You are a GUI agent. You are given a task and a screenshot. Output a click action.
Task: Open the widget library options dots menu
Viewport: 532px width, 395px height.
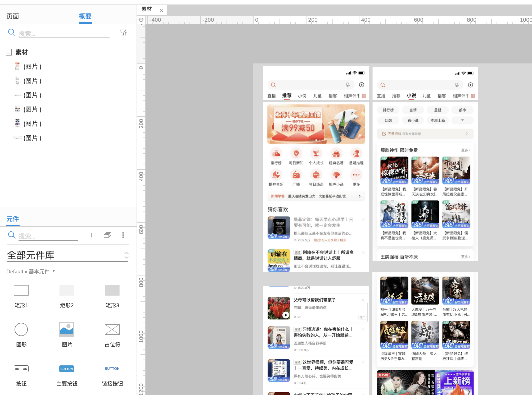[x=123, y=235]
